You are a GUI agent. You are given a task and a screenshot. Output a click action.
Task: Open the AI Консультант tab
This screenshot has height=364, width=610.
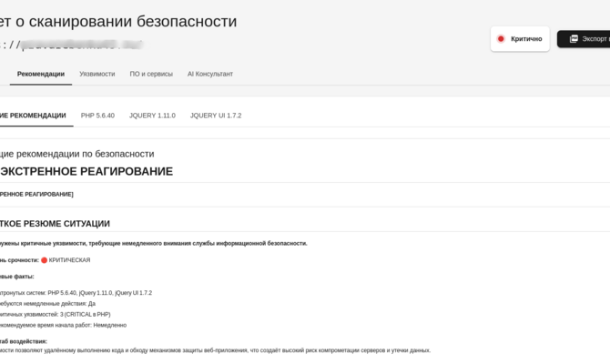pyautogui.click(x=210, y=74)
